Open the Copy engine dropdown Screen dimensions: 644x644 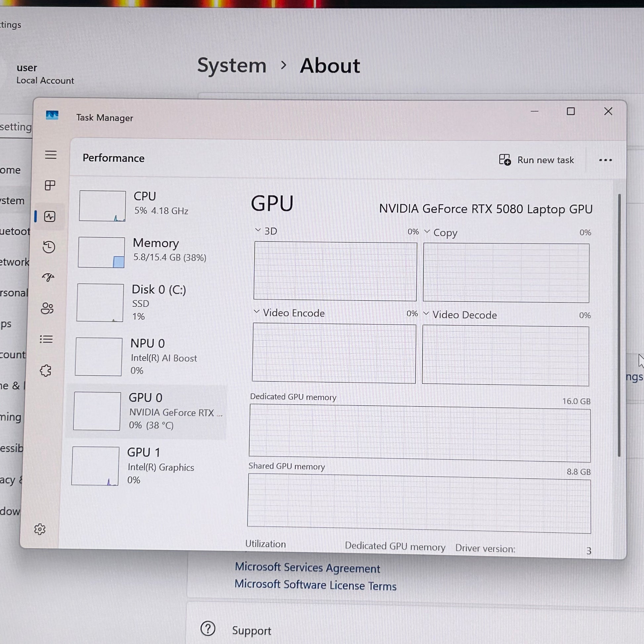pos(427,231)
